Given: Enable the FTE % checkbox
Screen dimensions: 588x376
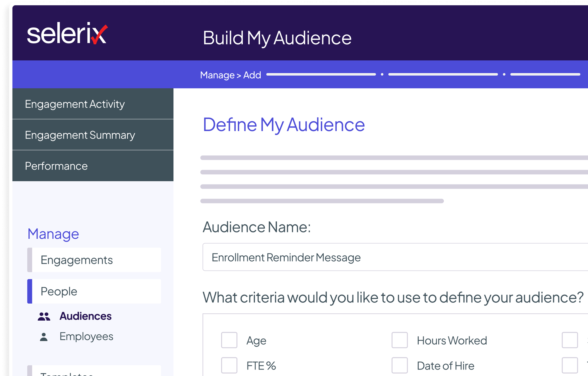Looking at the screenshot, I should coord(229,365).
